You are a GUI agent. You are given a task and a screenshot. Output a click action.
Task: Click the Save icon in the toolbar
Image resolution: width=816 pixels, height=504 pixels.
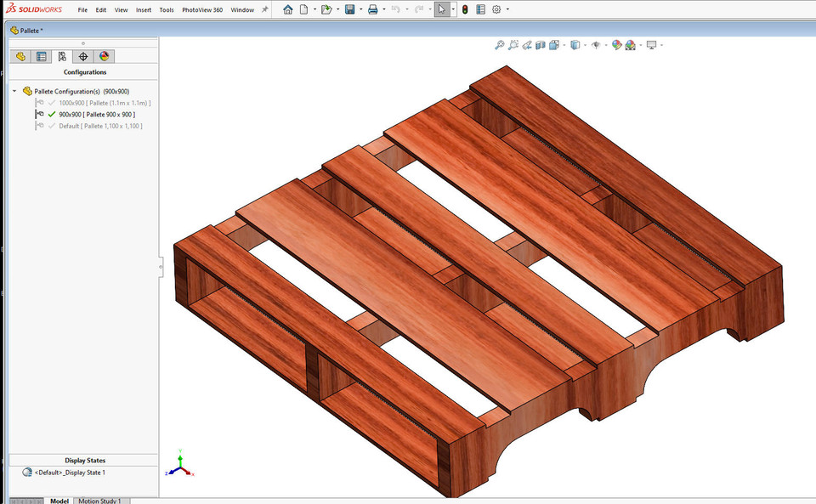tap(351, 9)
